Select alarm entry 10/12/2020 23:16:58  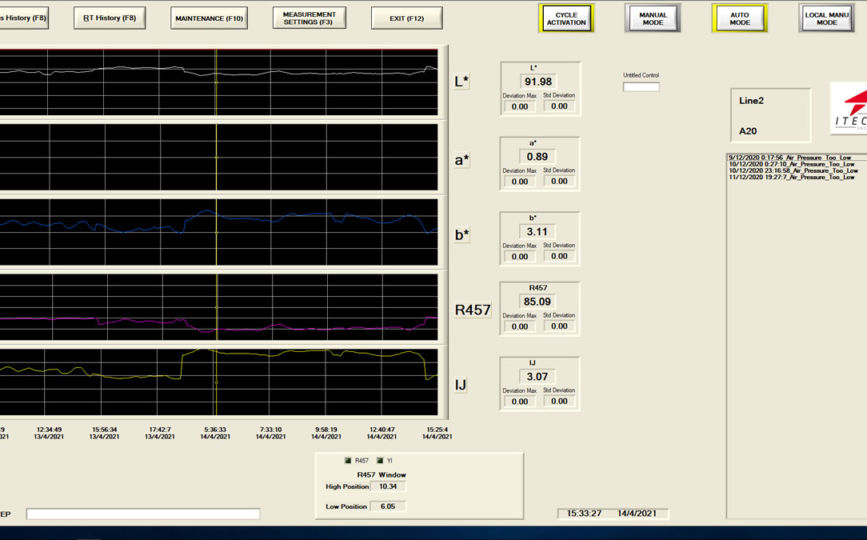pyautogui.click(x=793, y=171)
